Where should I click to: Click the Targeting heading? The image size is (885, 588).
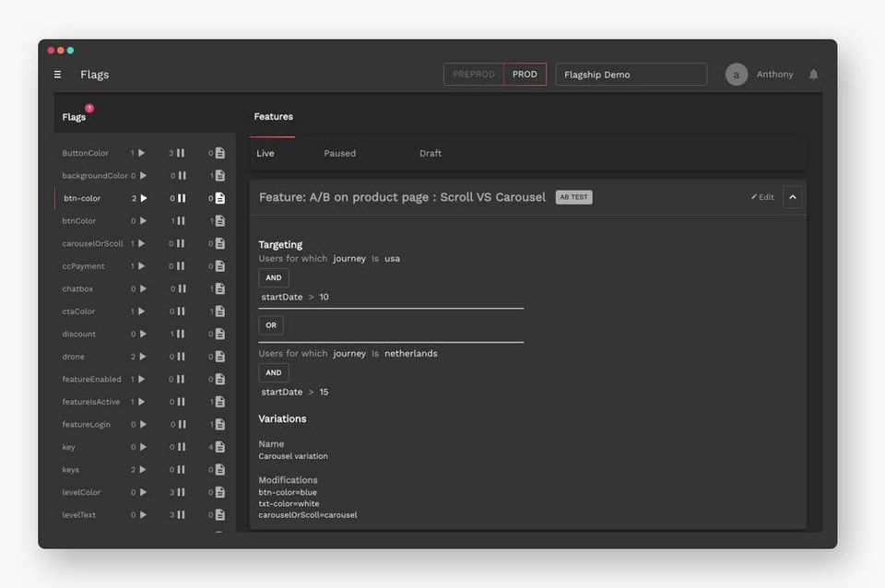click(280, 244)
